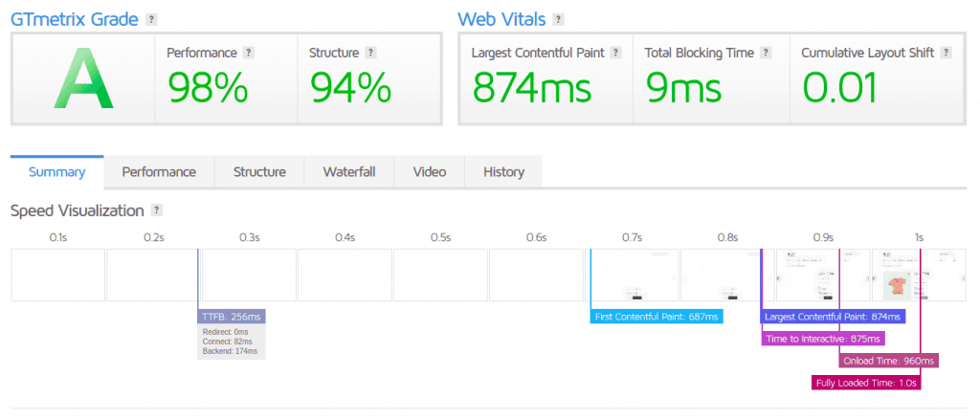Switch to the Structure tab

point(259,172)
